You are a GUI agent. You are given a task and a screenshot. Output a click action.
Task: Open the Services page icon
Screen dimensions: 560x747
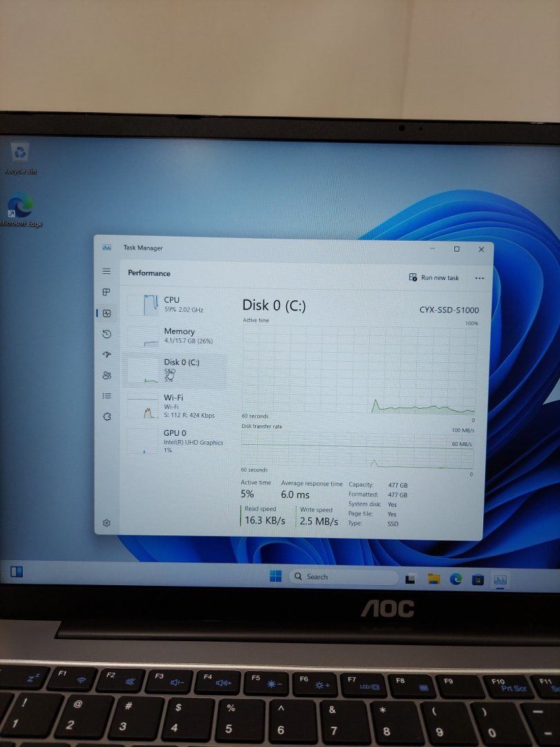pos(106,417)
